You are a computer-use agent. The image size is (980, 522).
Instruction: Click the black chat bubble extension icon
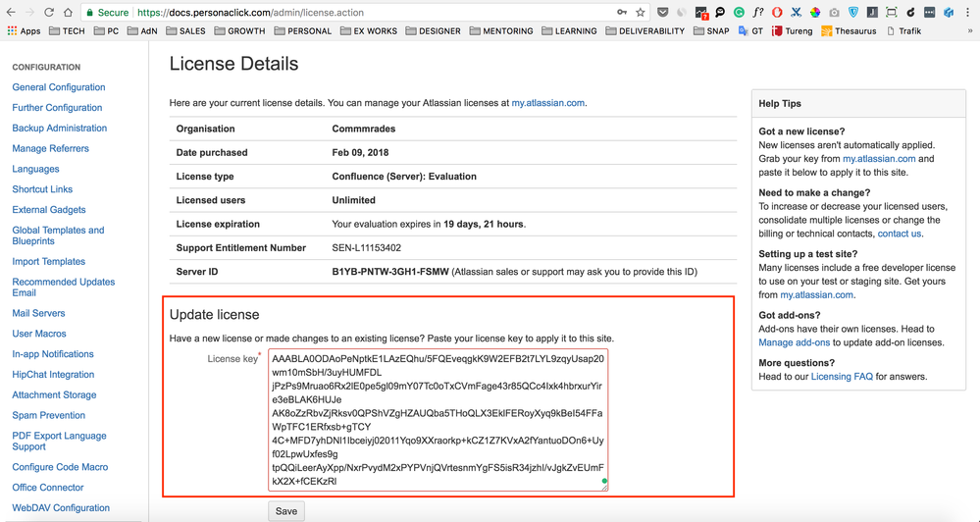click(x=720, y=12)
